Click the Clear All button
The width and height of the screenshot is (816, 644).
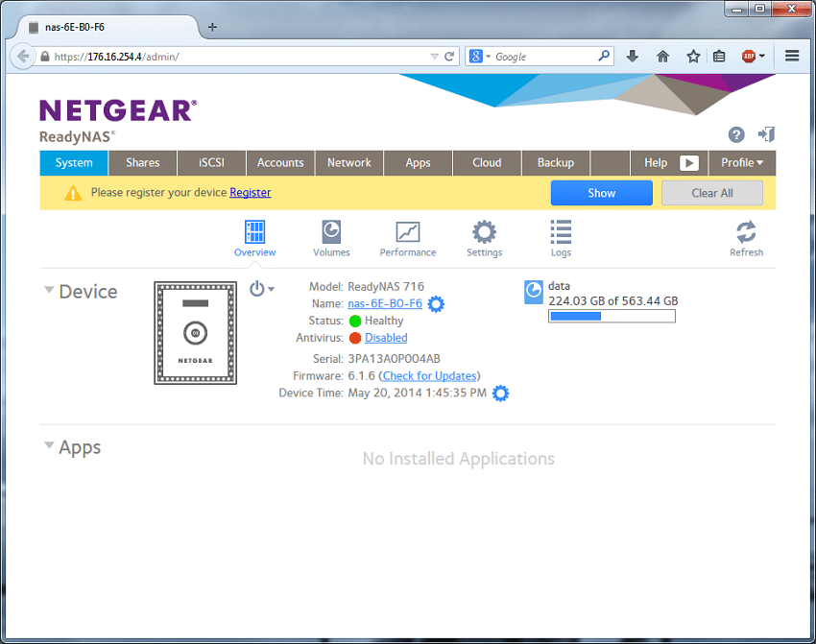[x=712, y=193]
